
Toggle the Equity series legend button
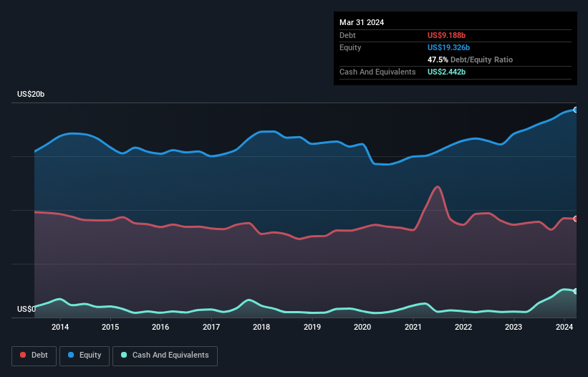point(85,355)
